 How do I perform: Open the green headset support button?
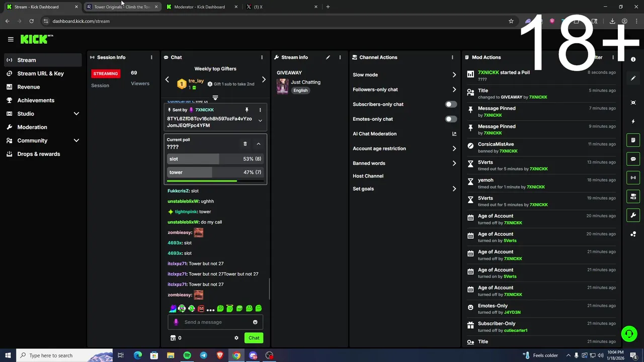click(x=629, y=333)
